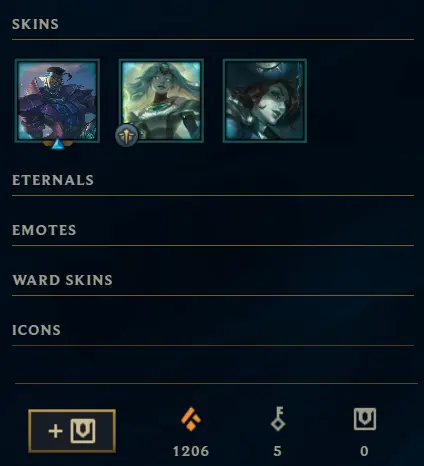The width and height of the screenshot is (424, 466).
Task: Click the key count showing 5
Action: coord(277,451)
